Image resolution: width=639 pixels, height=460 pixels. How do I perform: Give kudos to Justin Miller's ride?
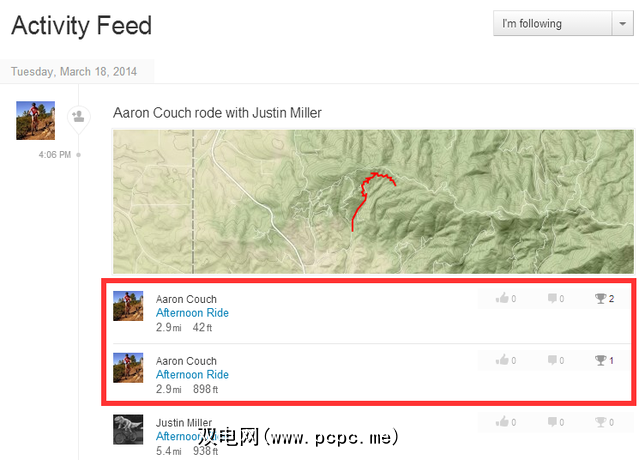pos(505,423)
